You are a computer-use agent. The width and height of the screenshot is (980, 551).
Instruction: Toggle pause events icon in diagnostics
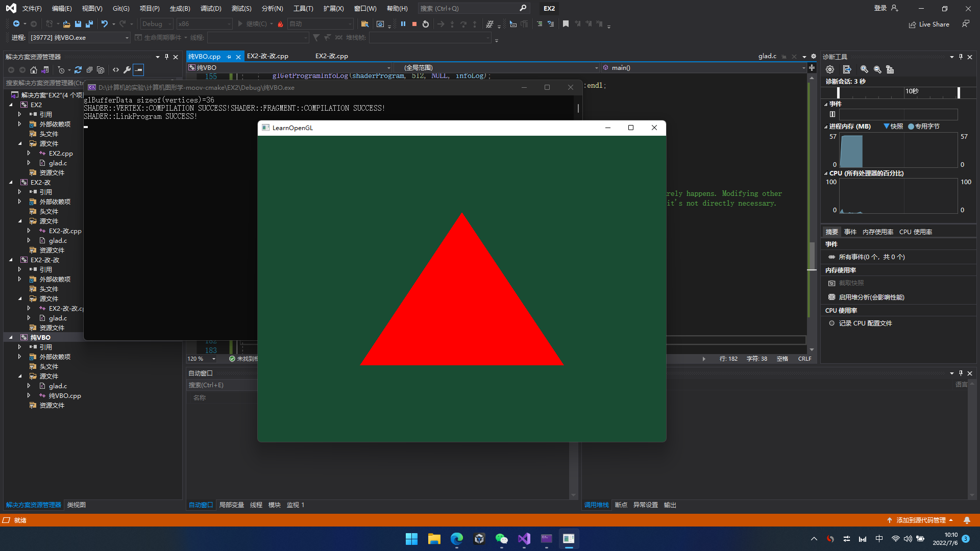pos(832,114)
